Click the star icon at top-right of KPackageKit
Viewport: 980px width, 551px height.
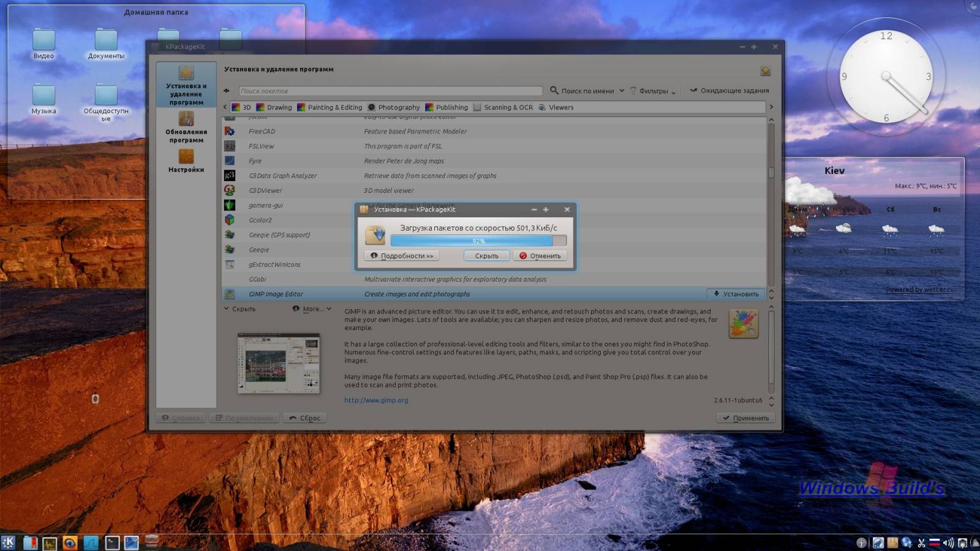(765, 71)
